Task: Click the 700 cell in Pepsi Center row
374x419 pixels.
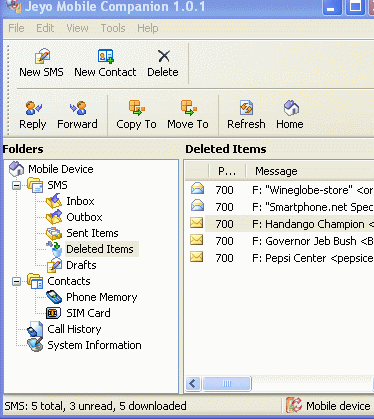Action: pyautogui.click(x=224, y=258)
